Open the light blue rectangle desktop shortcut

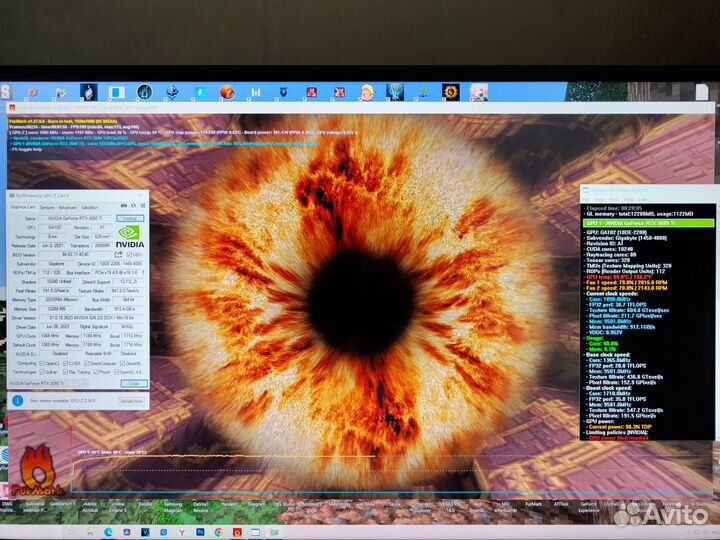(x=116, y=92)
